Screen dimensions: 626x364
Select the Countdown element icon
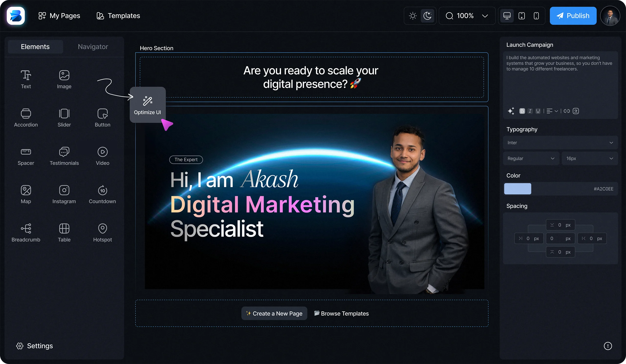coord(102,190)
